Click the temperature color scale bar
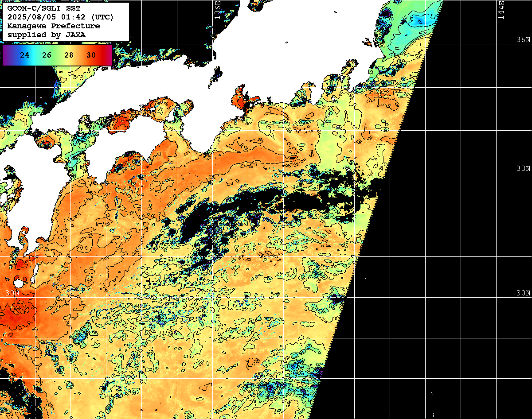532x419 pixels. [58, 55]
